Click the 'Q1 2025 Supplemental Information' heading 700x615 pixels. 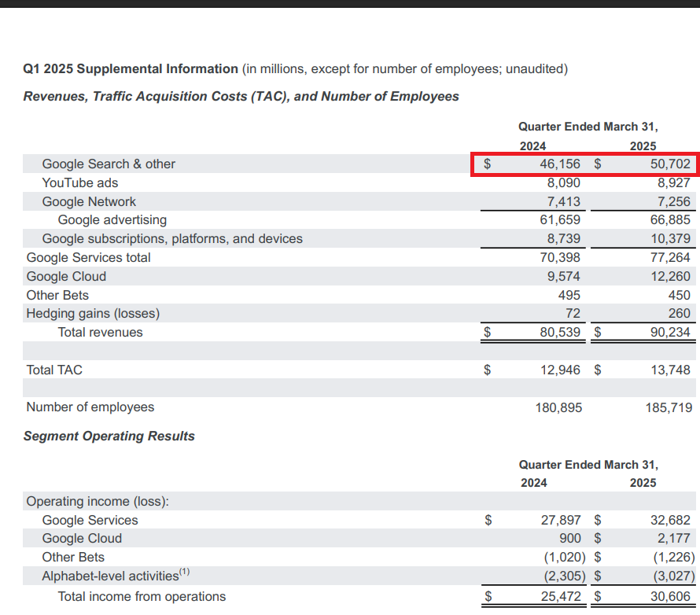131,68
